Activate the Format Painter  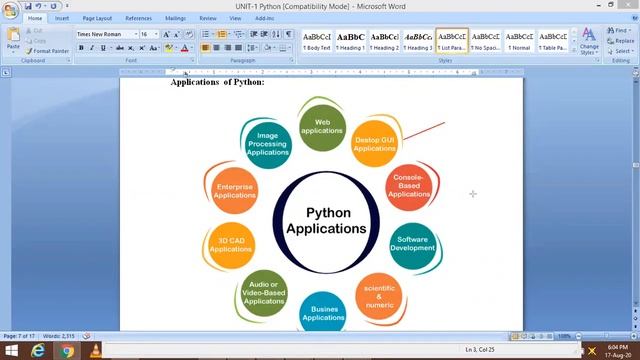pos(47,51)
